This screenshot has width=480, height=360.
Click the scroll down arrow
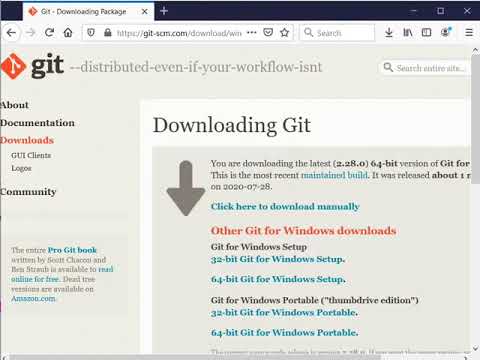tap(476, 349)
